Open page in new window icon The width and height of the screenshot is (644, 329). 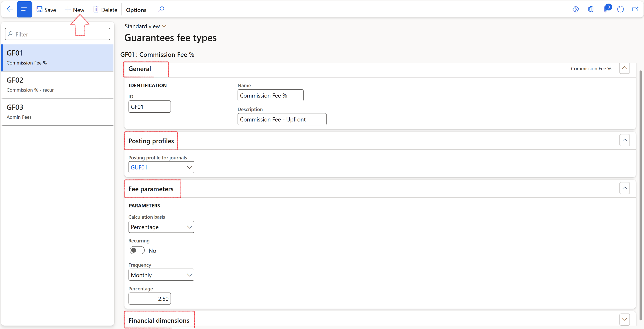coord(635,9)
